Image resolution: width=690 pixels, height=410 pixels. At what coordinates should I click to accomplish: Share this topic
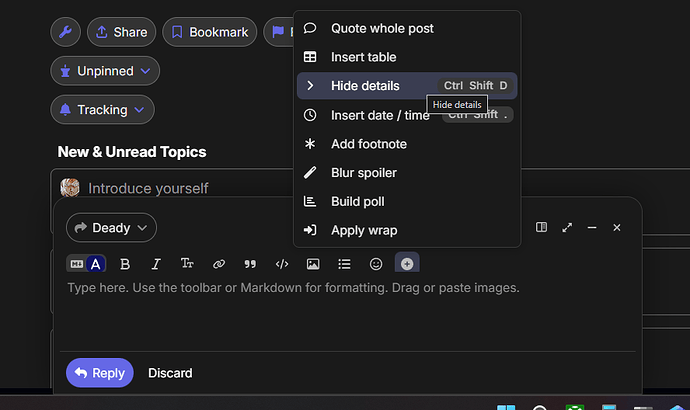pyautogui.click(x=121, y=32)
